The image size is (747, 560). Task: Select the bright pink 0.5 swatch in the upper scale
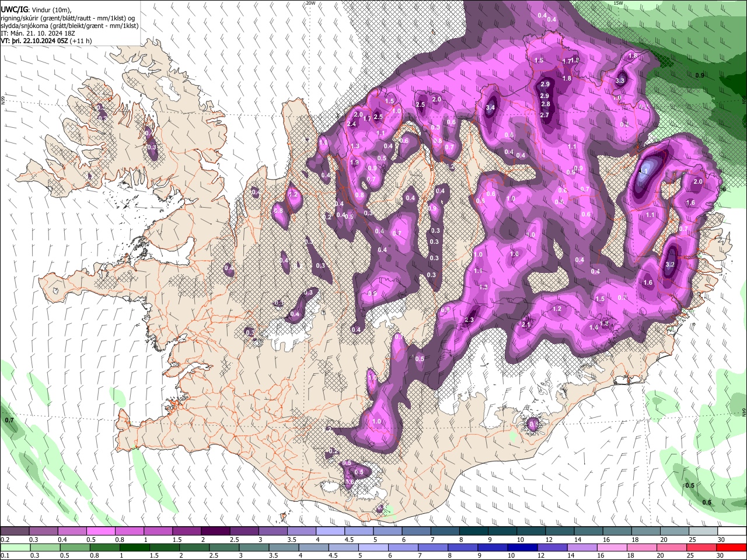click(100, 531)
